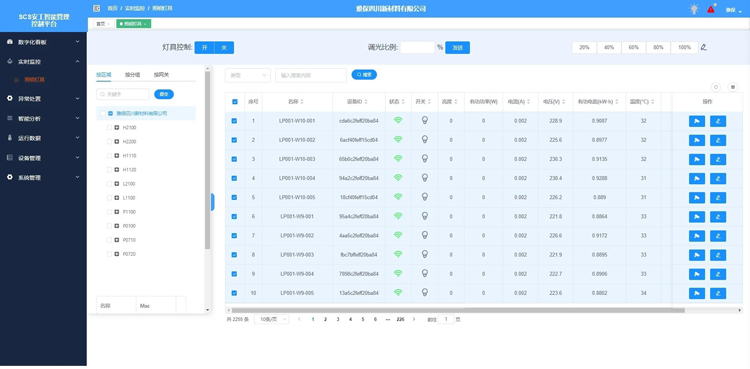Switch to the 按网关 tab

161,75
